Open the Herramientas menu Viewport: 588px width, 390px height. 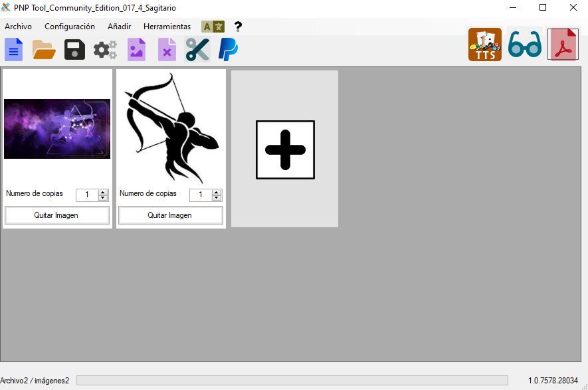click(x=166, y=27)
